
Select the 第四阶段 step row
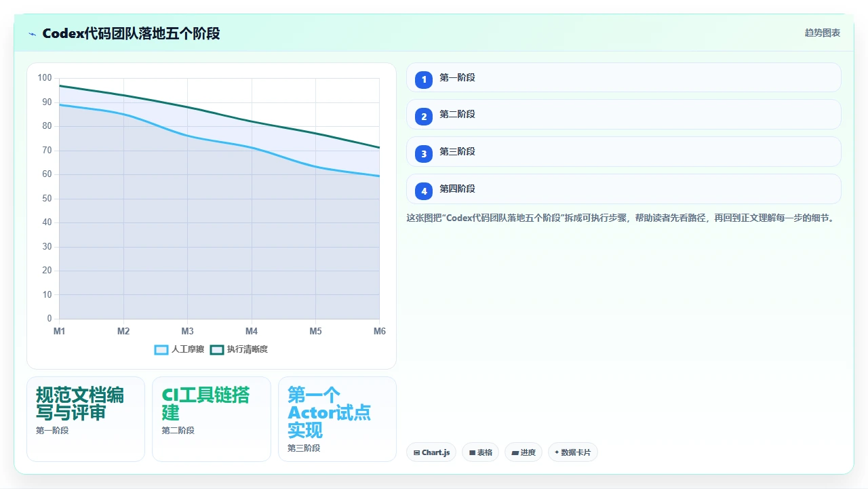(x=623, y=189)
